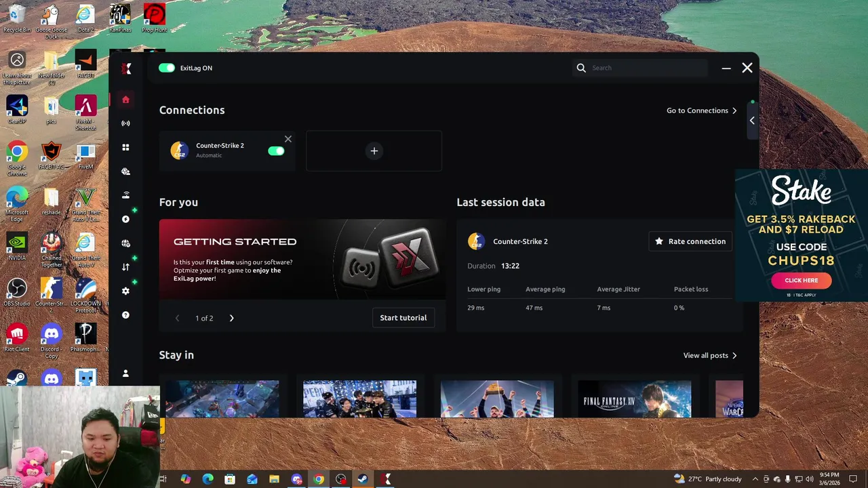
Task: Open FiveM desktop icon
Action: coord(85,156)
